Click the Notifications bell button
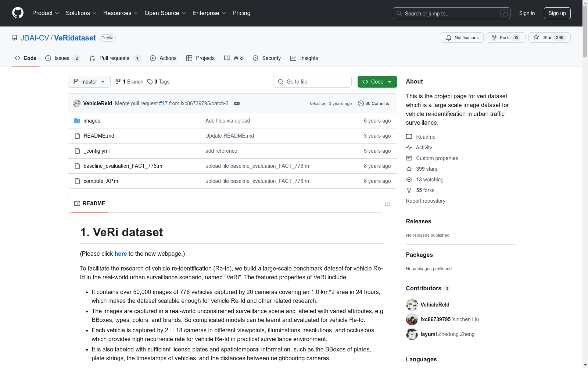588x368 pixels. click(462, 38)
